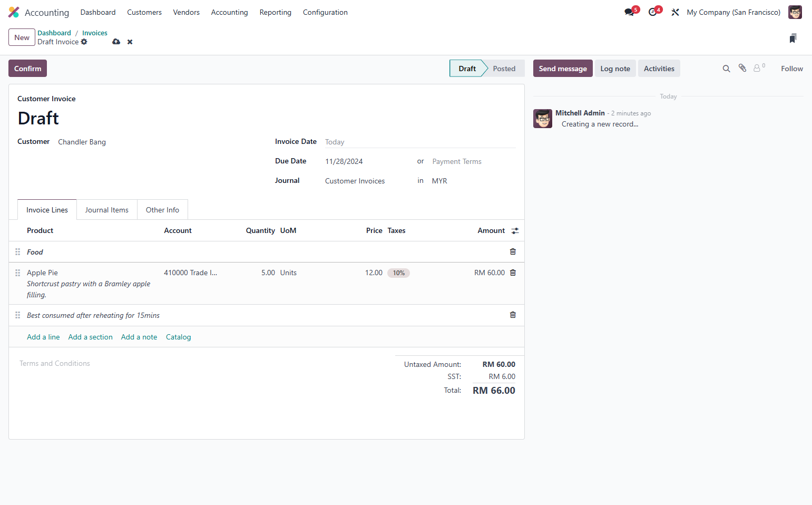Click the Accounting app logo icon

(x=14, y=12)
